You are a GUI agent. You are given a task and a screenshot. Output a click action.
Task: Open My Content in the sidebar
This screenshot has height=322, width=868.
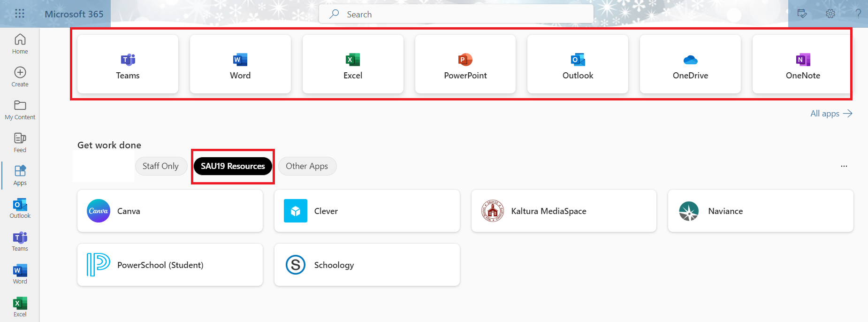coord(20,110)
